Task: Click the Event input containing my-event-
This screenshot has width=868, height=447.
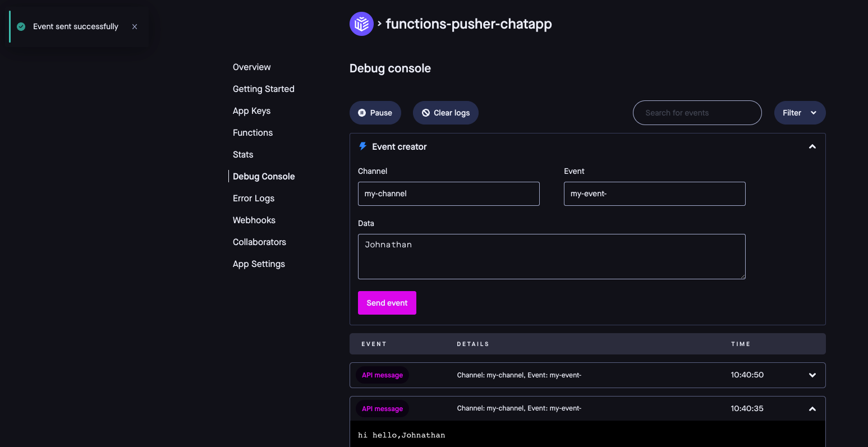Action: click(654, 193)
